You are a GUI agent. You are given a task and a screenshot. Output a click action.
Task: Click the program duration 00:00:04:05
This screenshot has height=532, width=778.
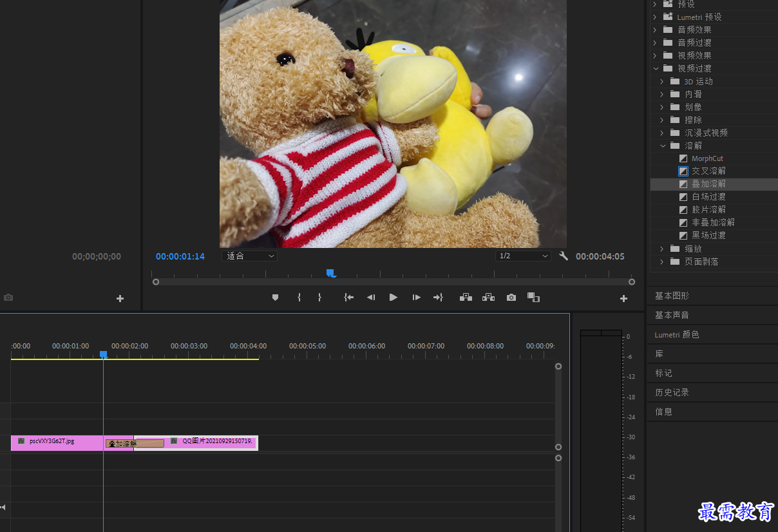coord(600,256)
